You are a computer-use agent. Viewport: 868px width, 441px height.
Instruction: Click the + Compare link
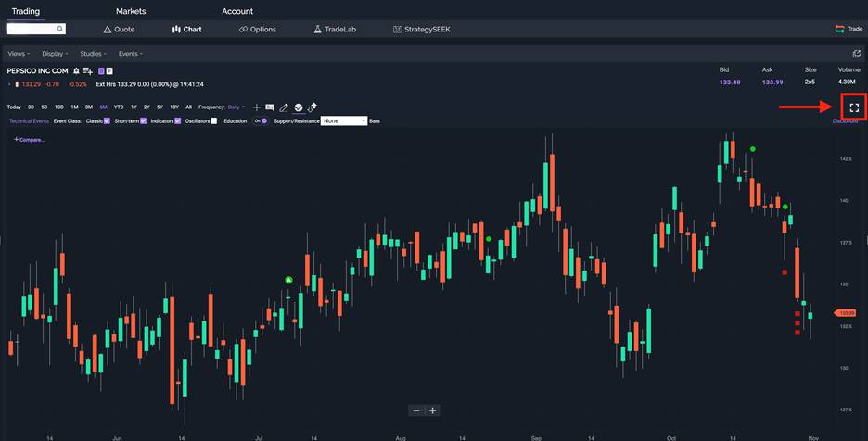(30, 140)
